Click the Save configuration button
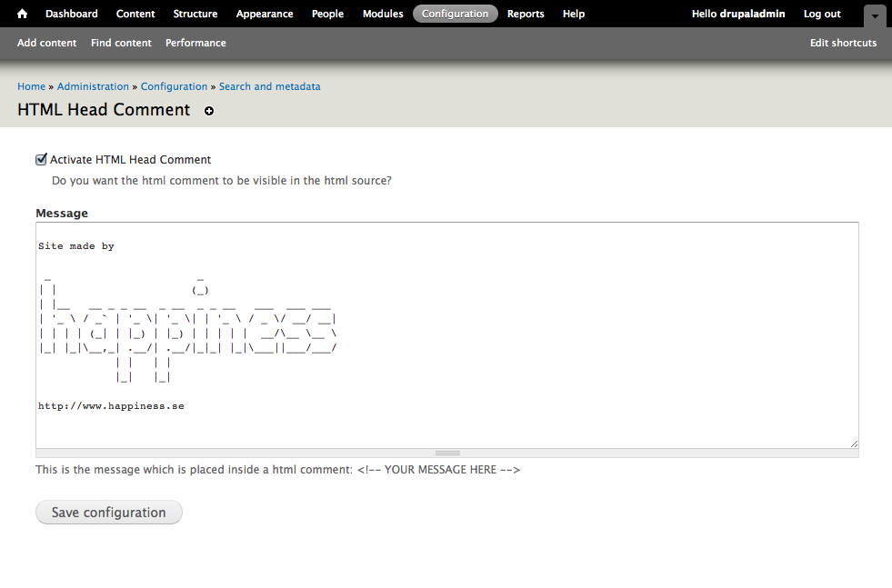 click(x=108, y=513)
